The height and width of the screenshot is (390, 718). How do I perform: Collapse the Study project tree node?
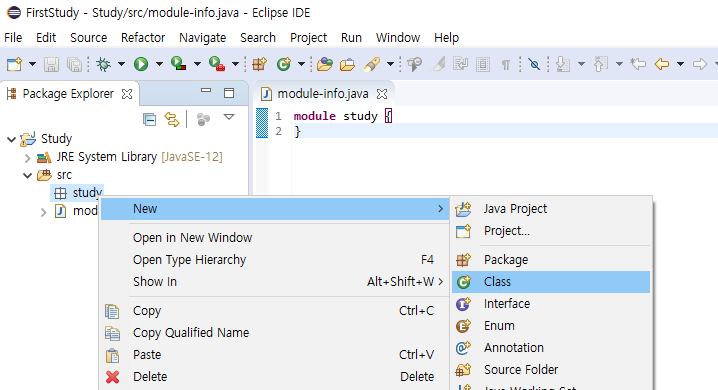click(11, 139)
